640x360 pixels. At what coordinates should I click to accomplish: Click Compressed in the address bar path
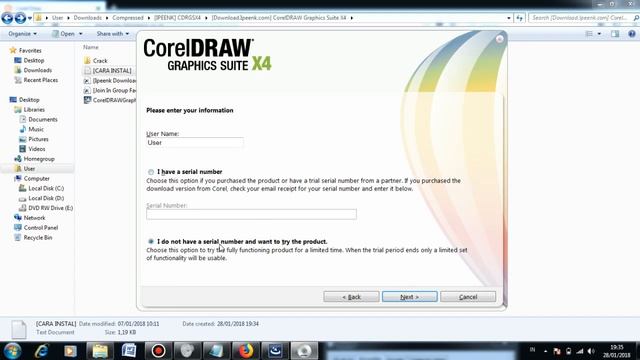[x=128, y=18]
